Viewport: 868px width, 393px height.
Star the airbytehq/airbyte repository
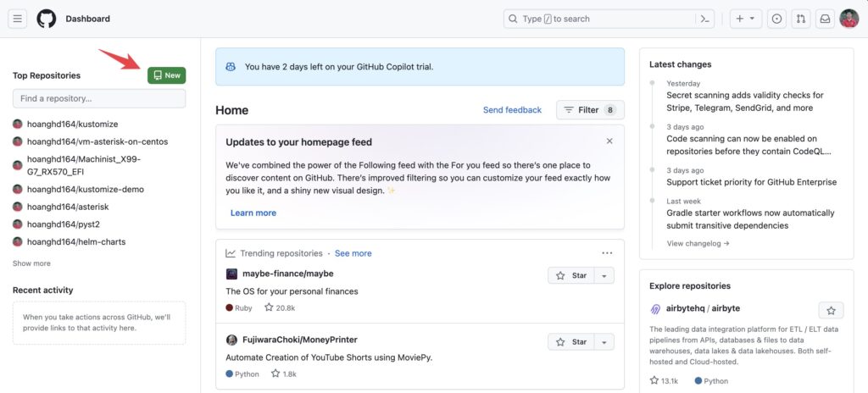(831, 311)
